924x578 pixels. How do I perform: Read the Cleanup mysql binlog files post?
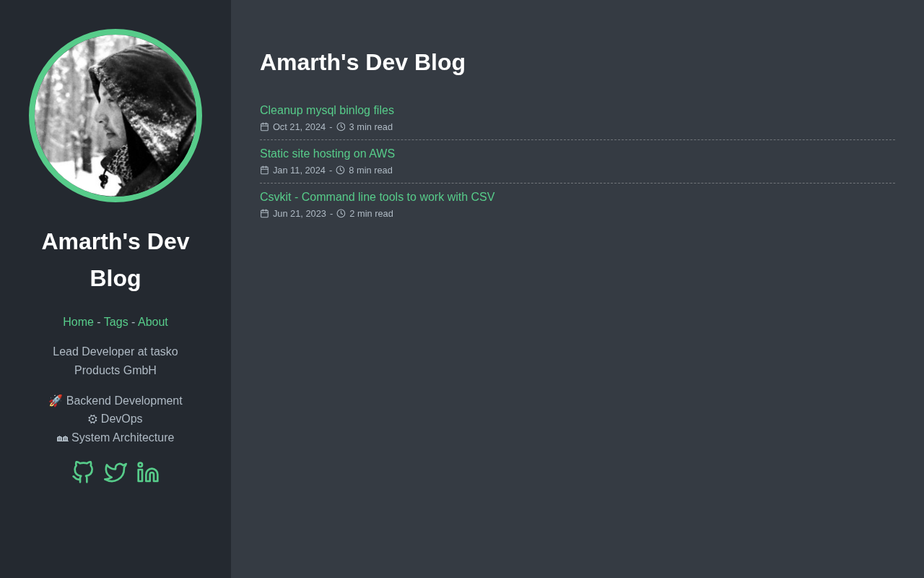pyautogui.click(x=327, y=111)
